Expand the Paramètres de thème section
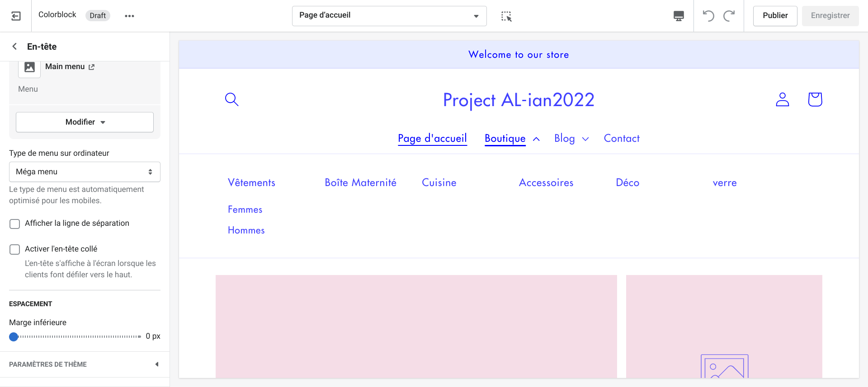 pos(85,364)
